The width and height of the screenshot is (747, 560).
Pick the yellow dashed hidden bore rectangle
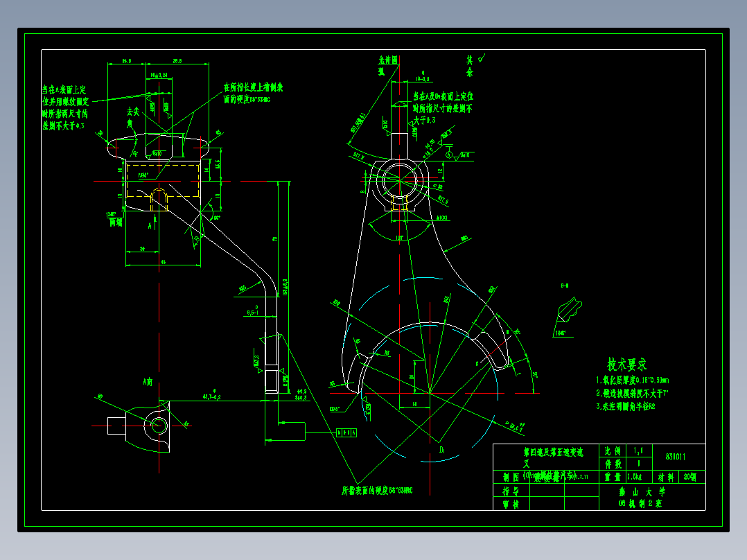(163, 180)
